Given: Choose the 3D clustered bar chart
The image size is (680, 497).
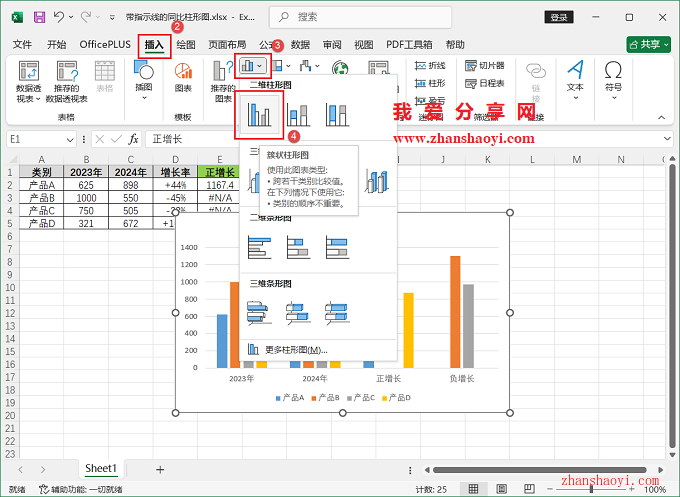Looking at the screenshot, I should click(259, 314).
